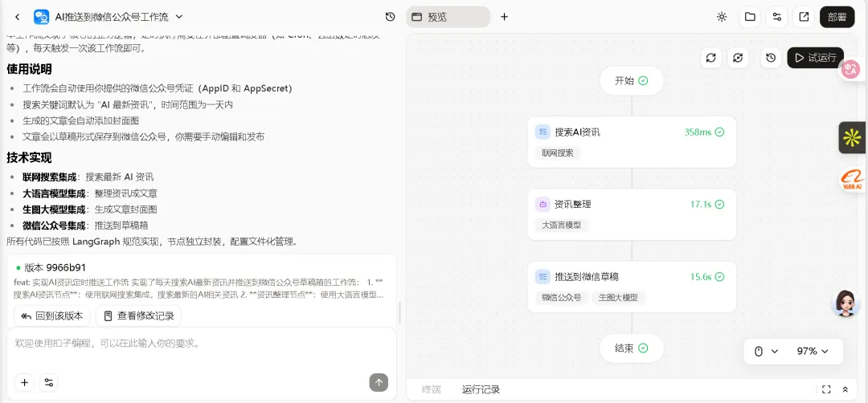The width and height of the screenshot is (868, 403).
Task: Open preview in new window icon
Action: tap(803, 17)
